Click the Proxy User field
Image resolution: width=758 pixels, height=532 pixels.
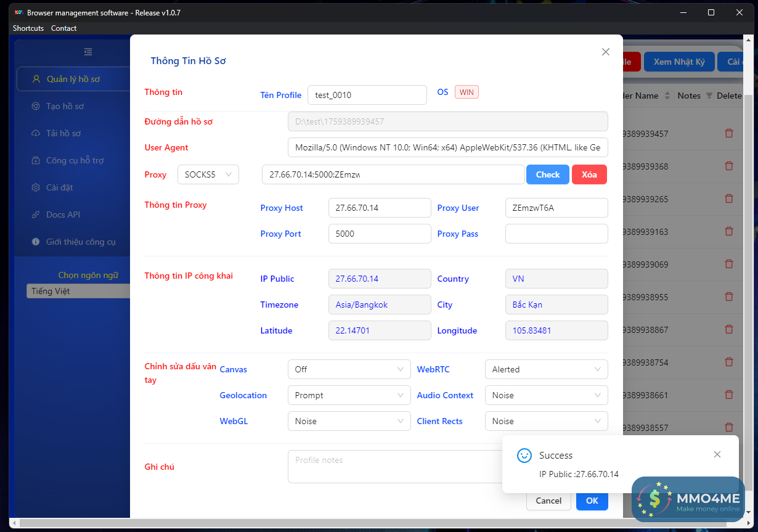(556, 208)
